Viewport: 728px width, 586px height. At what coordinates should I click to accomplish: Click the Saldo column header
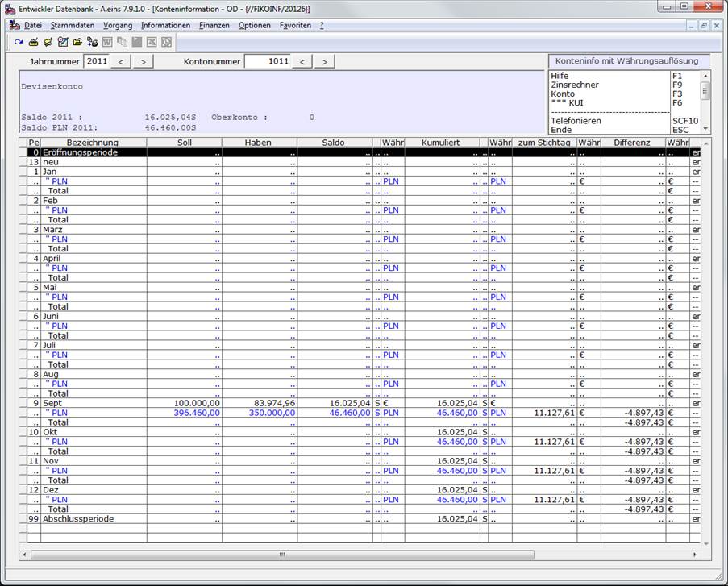(x=333, y=143)
